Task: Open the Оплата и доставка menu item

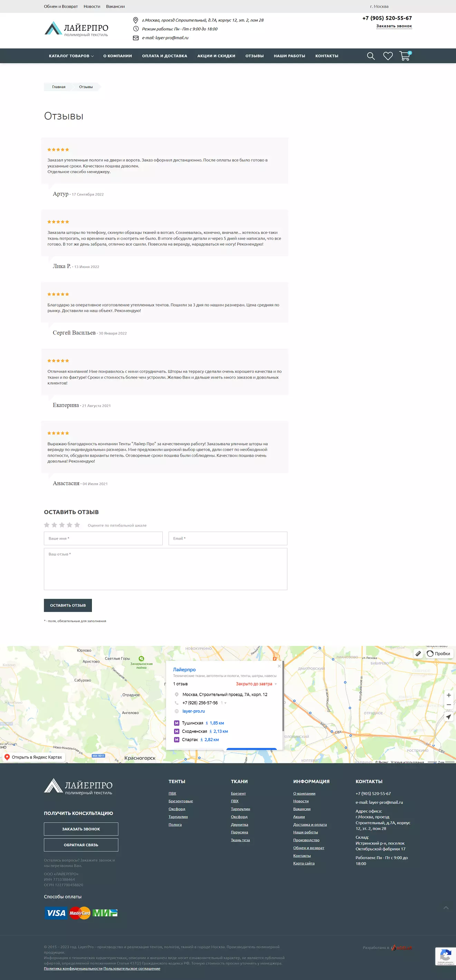Action: click(165, 56)
